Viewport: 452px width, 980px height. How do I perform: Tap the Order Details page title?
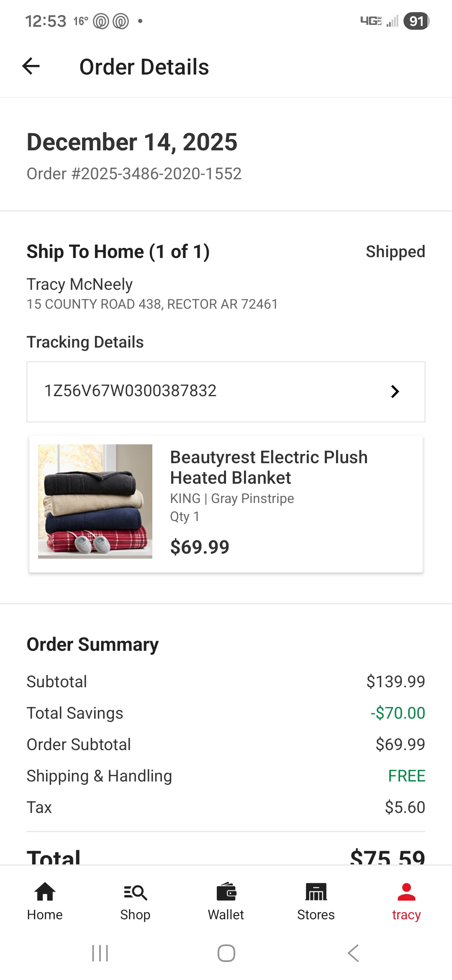[x=144, y=67]
